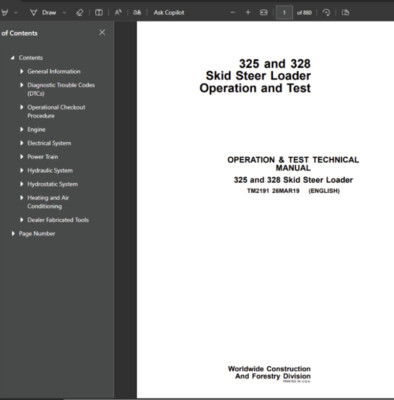Go to Diagnostic Trouble Codes (DTCs) entry
This screenshot has width=394, height=400.
coord(61,89)
